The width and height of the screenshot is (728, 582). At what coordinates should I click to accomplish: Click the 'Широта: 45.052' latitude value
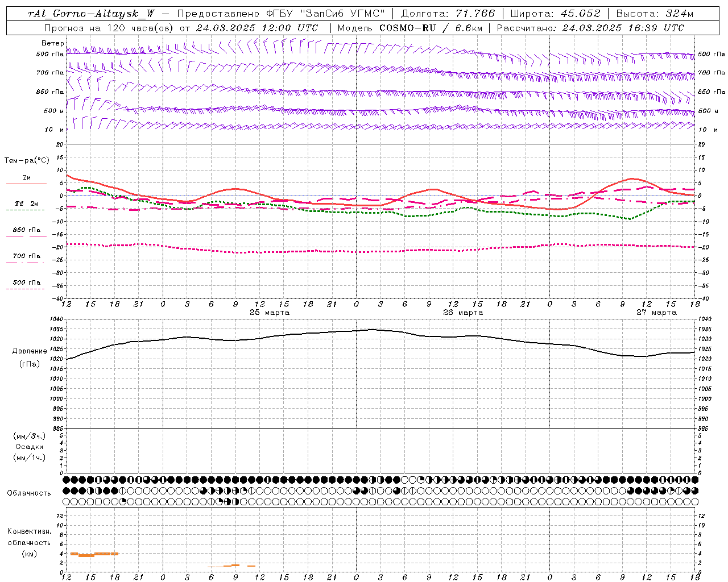tap(556, 14)
